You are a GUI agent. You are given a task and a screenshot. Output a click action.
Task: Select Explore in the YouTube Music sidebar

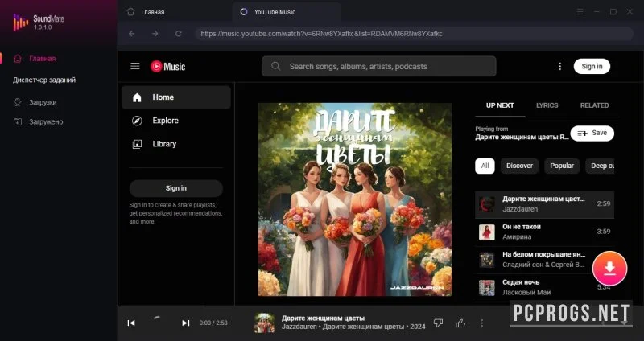pyautogui.click(x=175, y=121)
